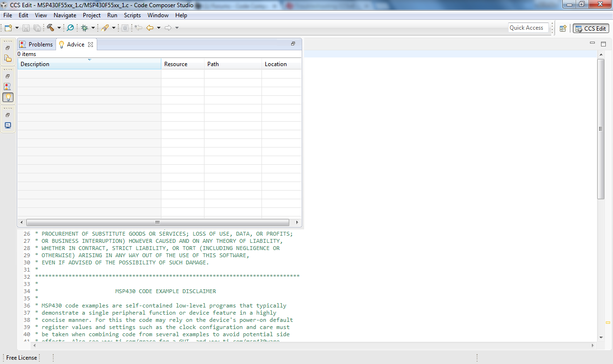Open the Build hammer dropdown arrow
Viewport: 613px width, 364px height.
point(59,28)
